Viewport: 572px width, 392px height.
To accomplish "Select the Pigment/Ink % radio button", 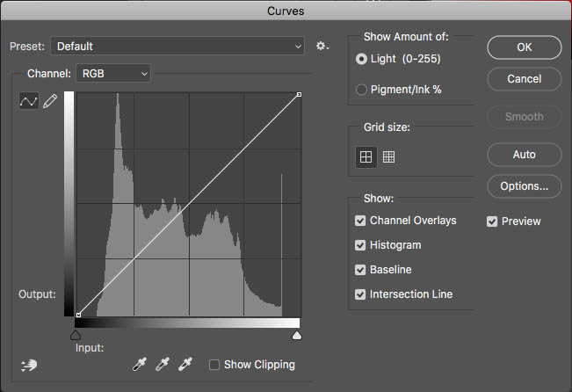I will (x=361, y=90).
